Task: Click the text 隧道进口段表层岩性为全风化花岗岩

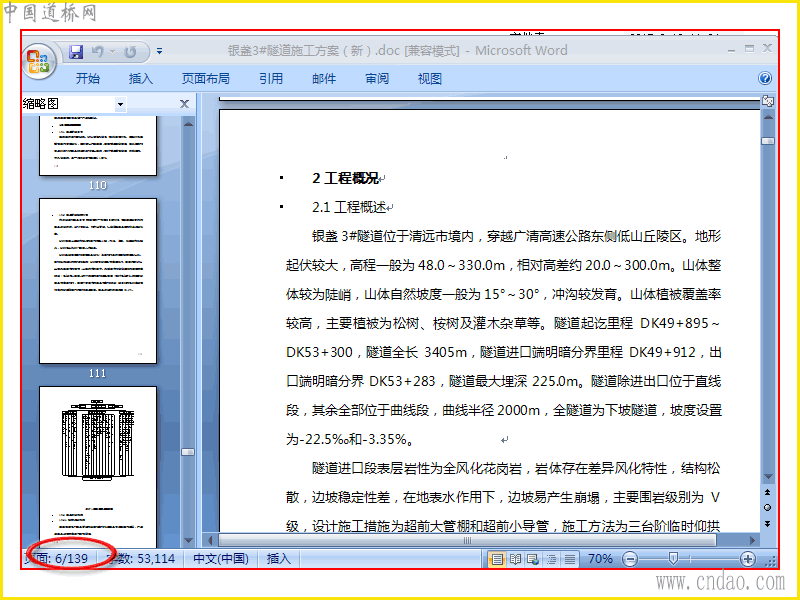Action: (417, 468)
